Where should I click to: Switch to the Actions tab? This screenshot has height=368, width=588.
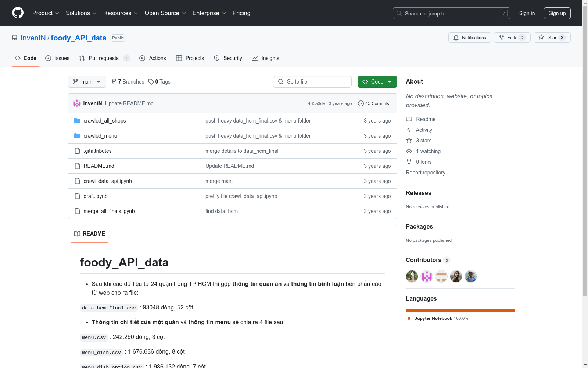(x=153, y=58)
